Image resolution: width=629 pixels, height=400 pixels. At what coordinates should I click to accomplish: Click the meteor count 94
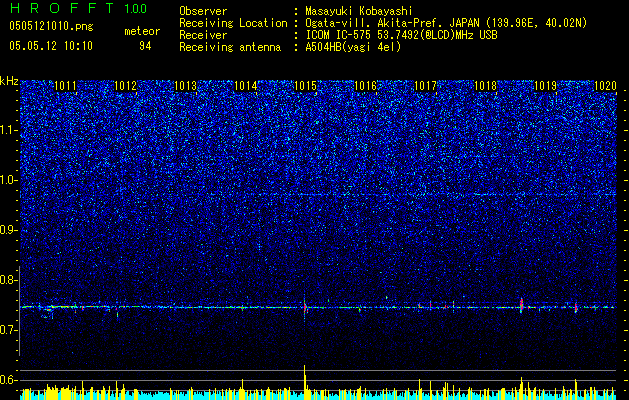tap(145, 46)
